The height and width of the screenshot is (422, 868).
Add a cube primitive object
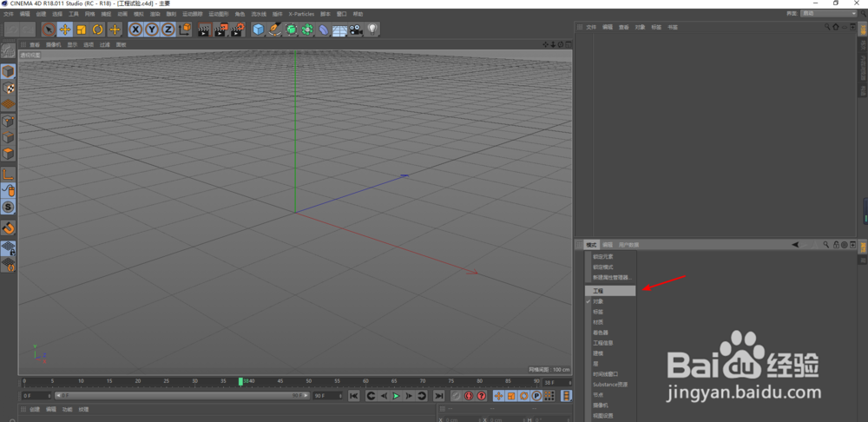(258, 30)
